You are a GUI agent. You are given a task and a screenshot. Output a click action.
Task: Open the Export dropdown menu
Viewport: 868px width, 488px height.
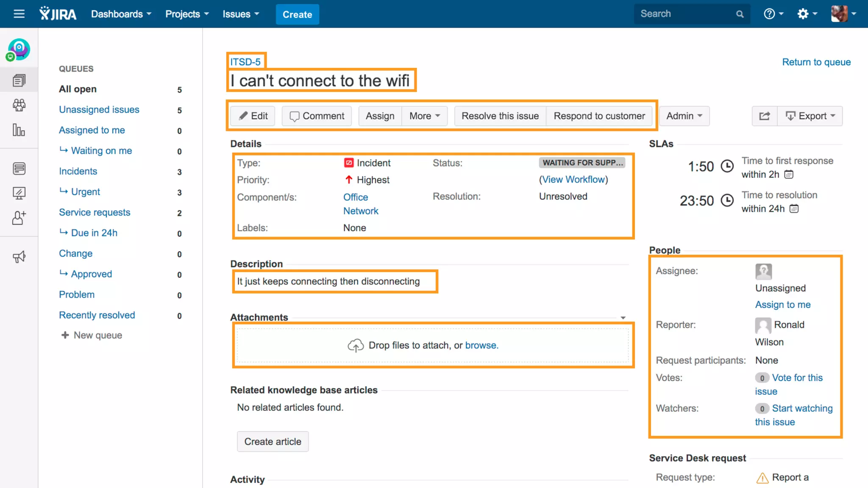[810, 116]
